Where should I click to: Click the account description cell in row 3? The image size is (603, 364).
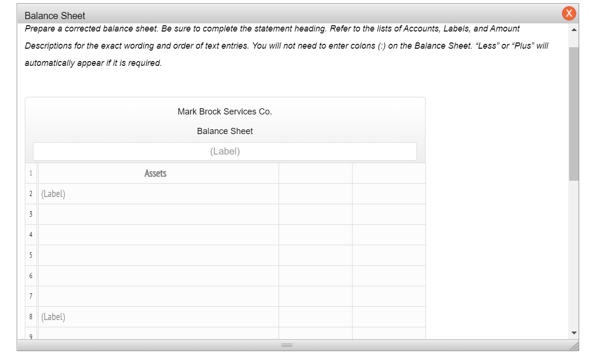coord(157,214)
